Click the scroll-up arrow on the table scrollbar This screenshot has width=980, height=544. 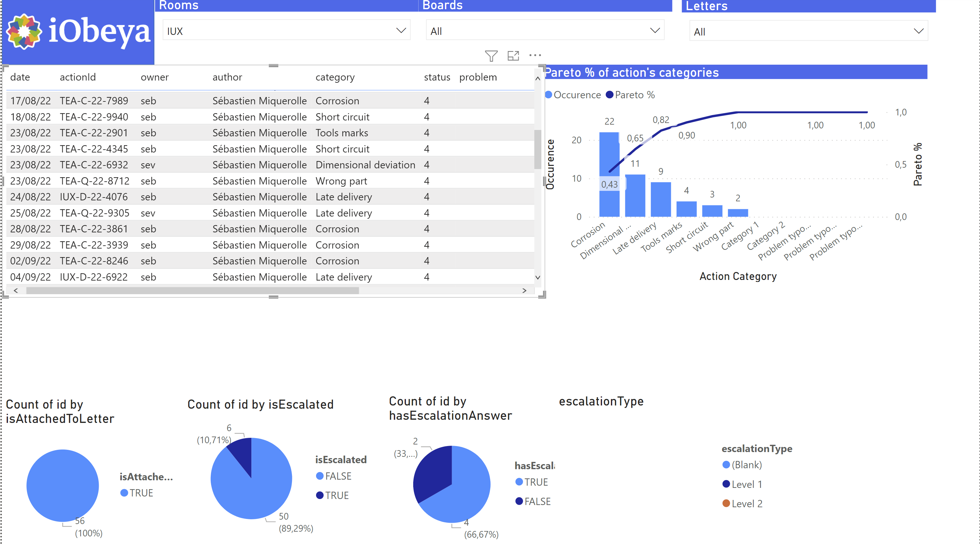(x=538, y=79)
